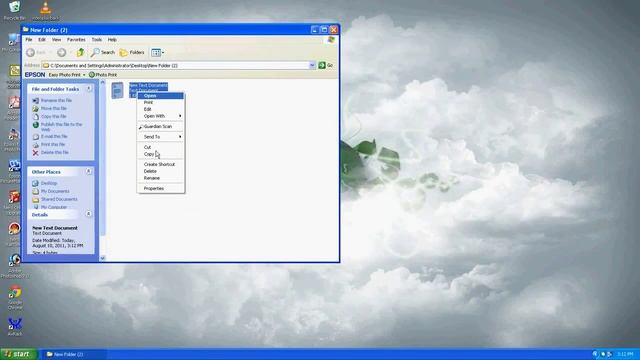This screenshot has width=640, height=360.
Task: Click the green Go button
Action: point(325,65)
